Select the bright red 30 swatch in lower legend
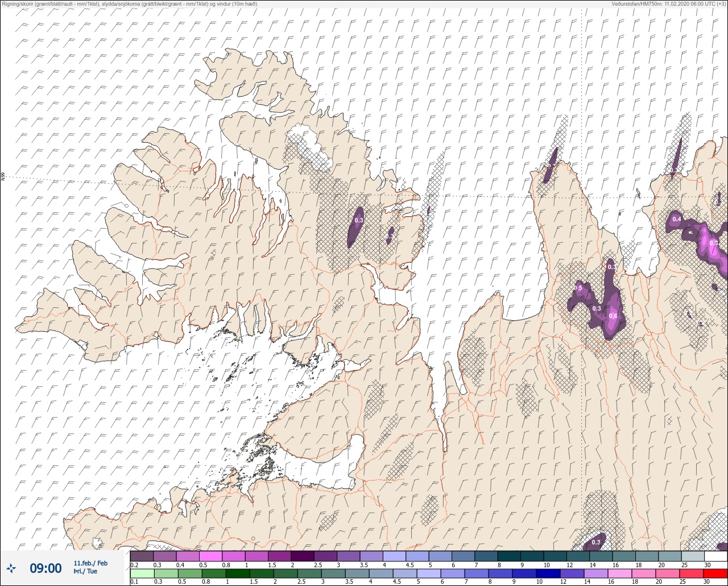Viewport: 728px width, 586px height. [715, 573]
